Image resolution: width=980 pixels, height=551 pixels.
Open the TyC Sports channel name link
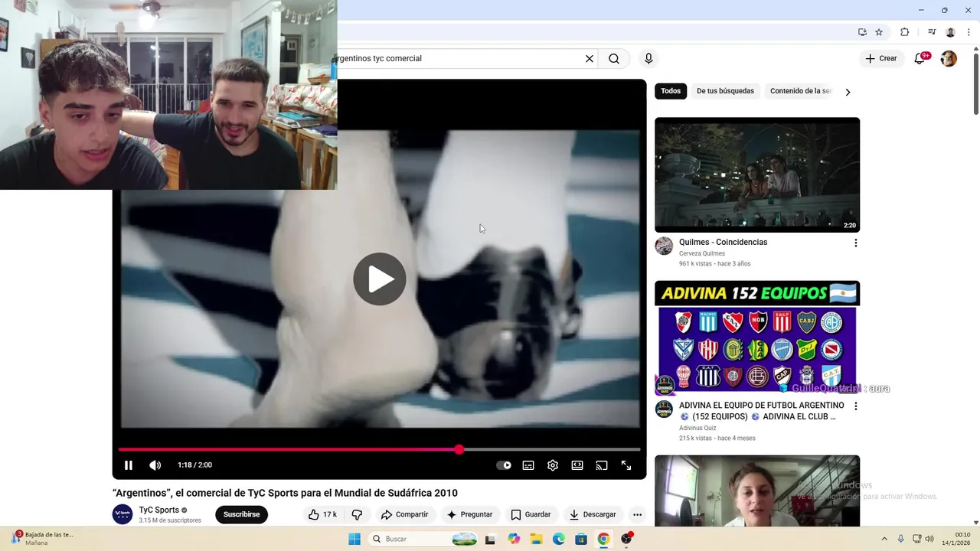[x=159, y=510]
